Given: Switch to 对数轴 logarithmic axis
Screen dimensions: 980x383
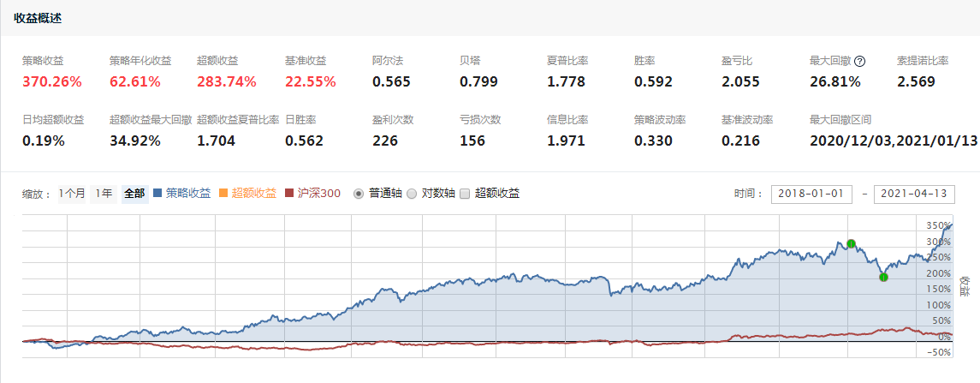Looking at the screenshot, I should [412, 194].
